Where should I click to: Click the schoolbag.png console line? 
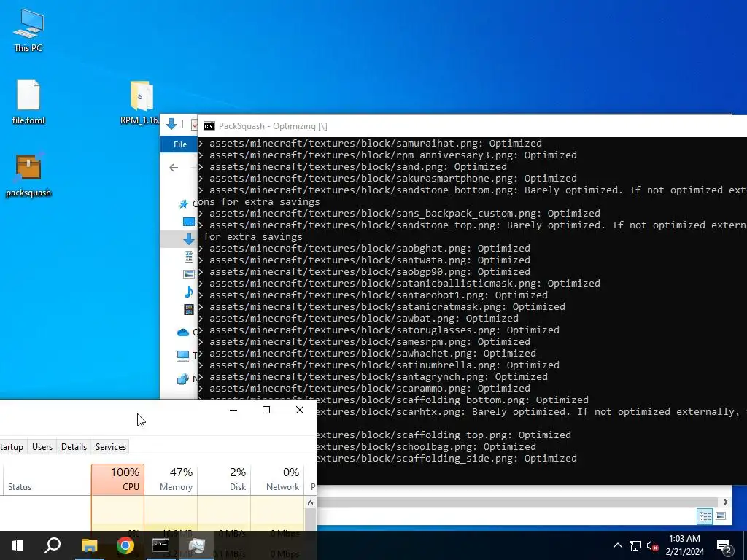coord(426,447)
